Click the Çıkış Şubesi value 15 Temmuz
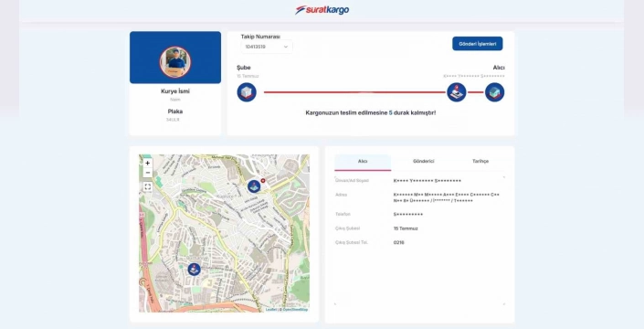The height and width of the screenshot is (329, 644). [x=406, y=228]
